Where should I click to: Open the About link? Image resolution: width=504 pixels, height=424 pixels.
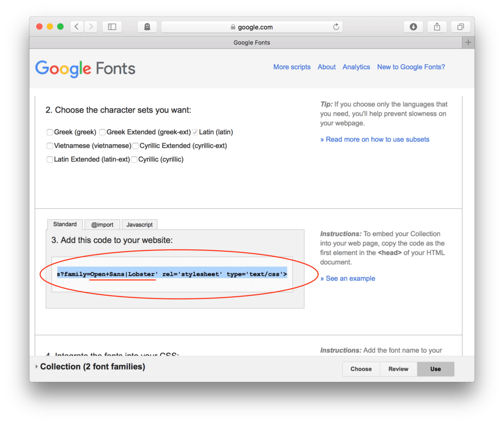pyautogui.click(x=327, y=67)
